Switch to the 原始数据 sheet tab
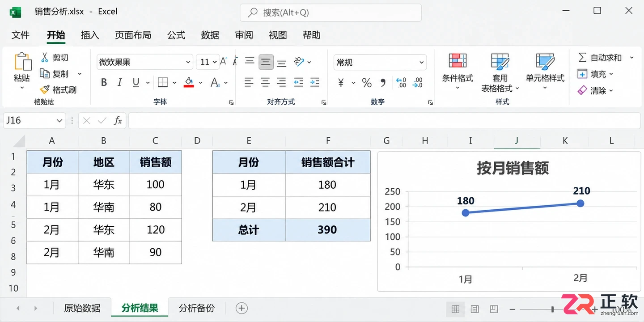 [x=82, y=308]
